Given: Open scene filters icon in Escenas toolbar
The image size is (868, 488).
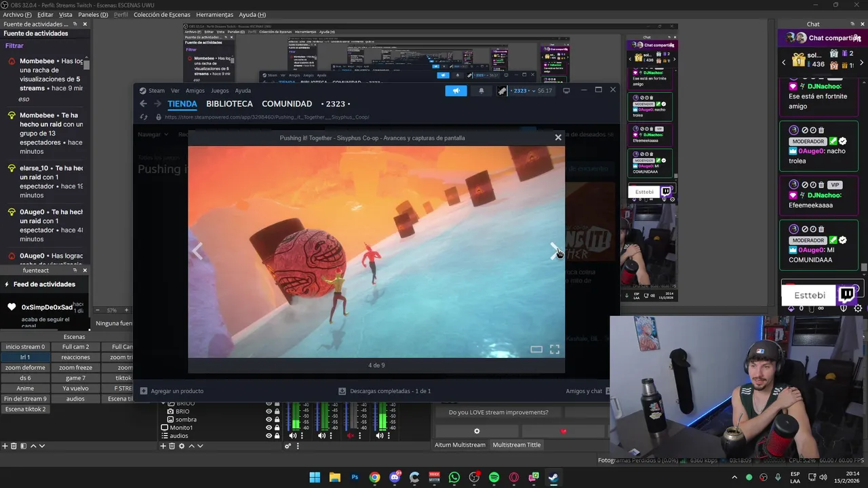Looking at the screenshot, I should (23, 446).
